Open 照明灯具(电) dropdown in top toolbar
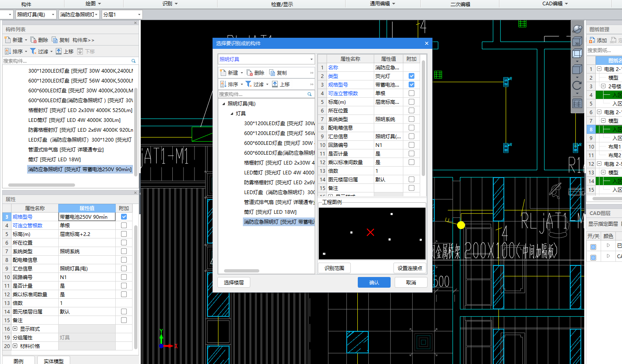 pos(53,14)
